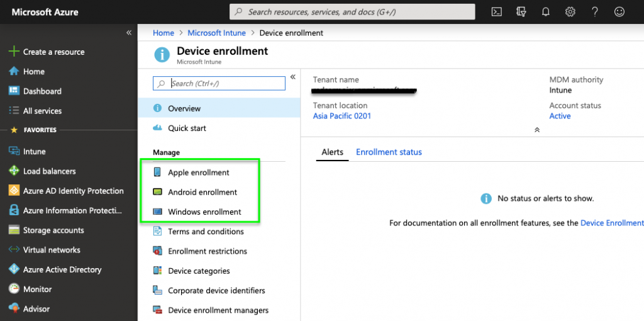Open the feedback smiley icon

click(619, 12)
